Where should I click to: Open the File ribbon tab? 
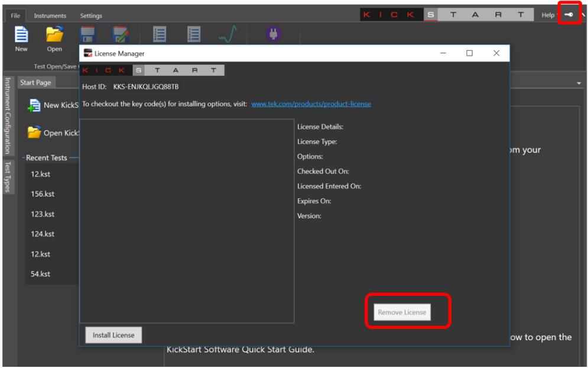tap(15, 16)
